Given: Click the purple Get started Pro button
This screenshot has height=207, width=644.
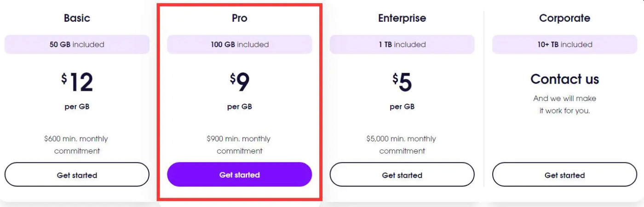Looking at the screenshot, I should pyautogui.click(x=239, y=175).
